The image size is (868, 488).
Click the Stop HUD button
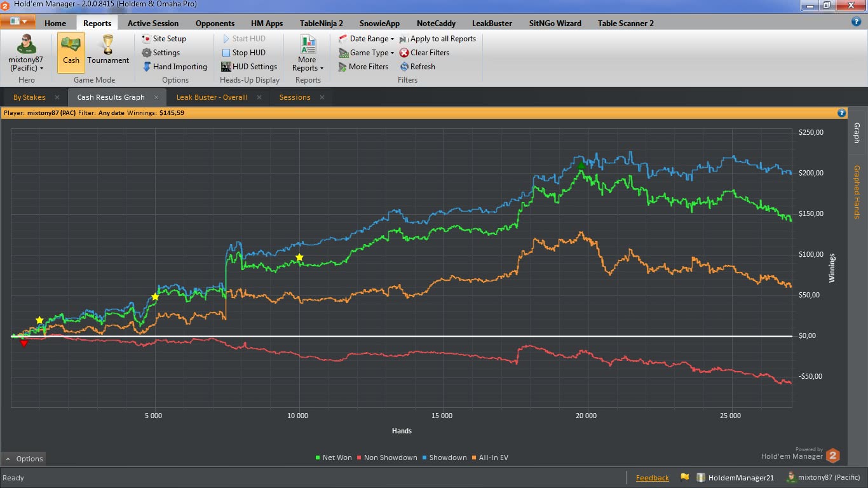point(243,53)
